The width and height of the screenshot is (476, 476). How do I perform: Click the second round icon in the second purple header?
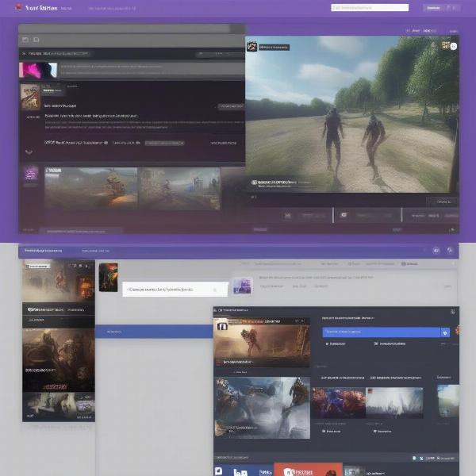pos(450,250)
